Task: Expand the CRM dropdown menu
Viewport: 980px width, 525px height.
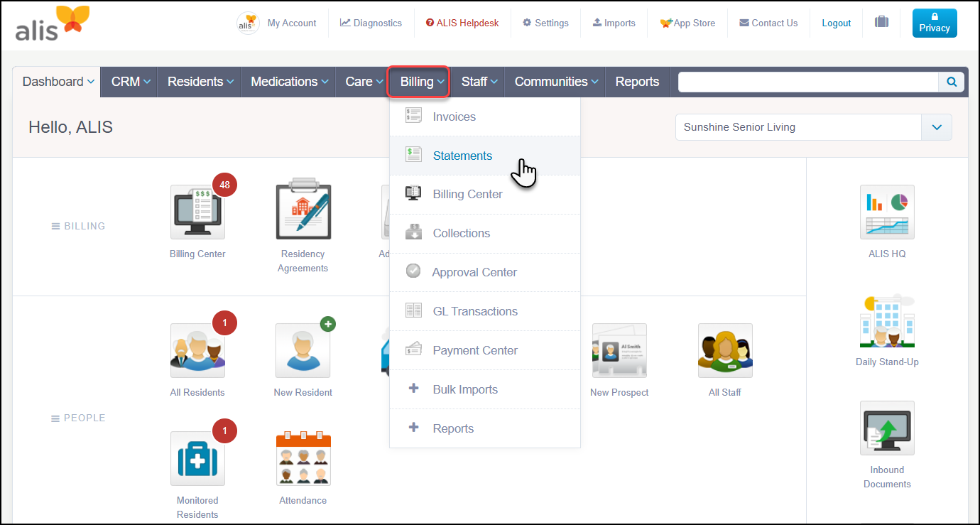Action: [x=131, y=82]
